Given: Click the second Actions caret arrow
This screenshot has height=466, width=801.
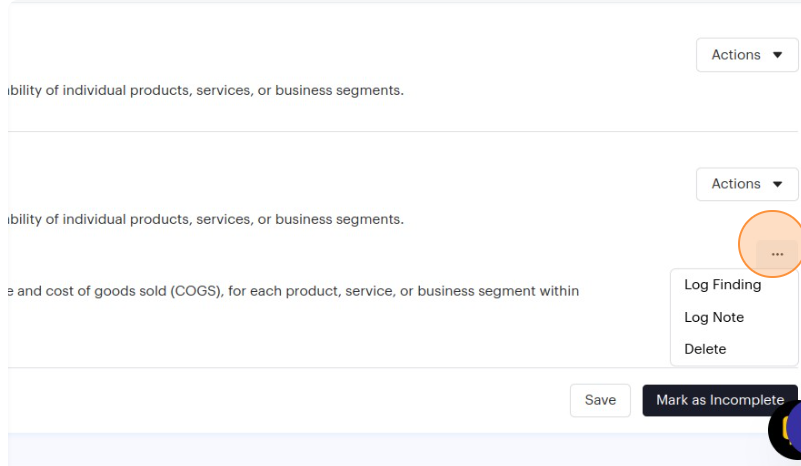Looking at the screenshot, I should click(x=778, y=184).
